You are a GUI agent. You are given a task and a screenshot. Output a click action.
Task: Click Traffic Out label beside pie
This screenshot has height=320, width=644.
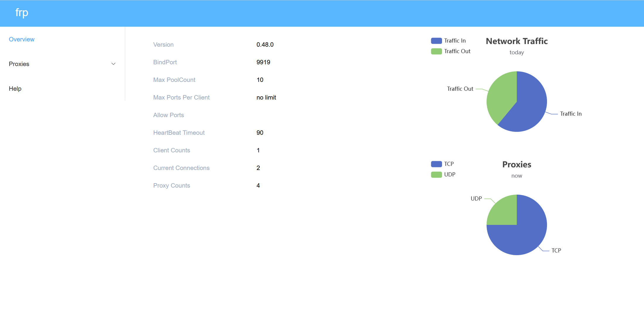tap(460, 89)
